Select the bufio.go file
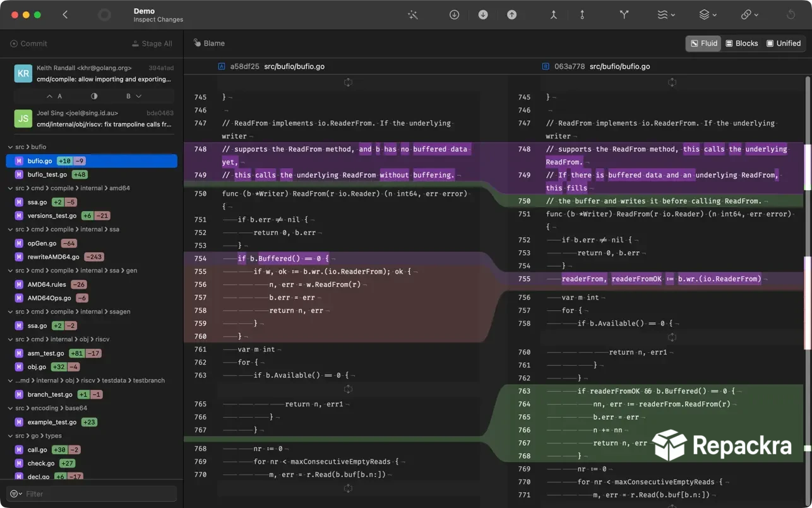Screen dimensions: 812x508 [x=92, y=161]
